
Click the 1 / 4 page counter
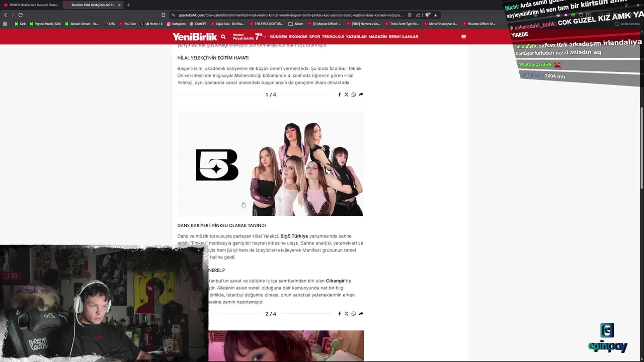point(271,95)
